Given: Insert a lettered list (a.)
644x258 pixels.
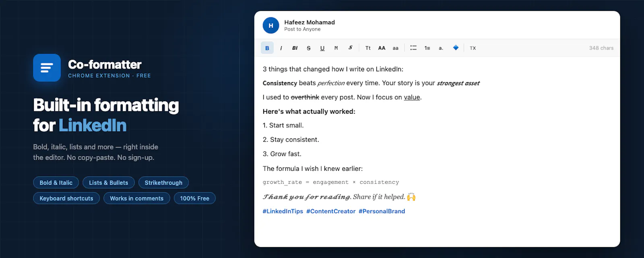Looking at the screenshot, I should coord(441,48).
